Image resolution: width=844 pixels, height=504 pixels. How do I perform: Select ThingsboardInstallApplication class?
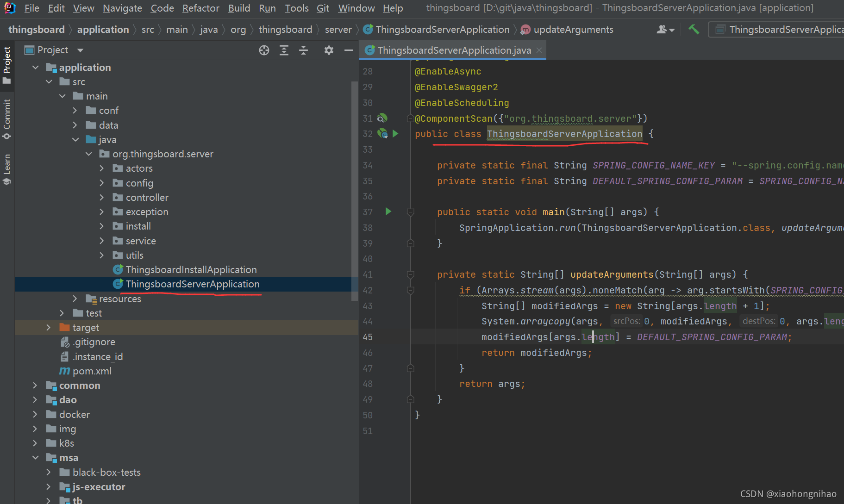185,270
